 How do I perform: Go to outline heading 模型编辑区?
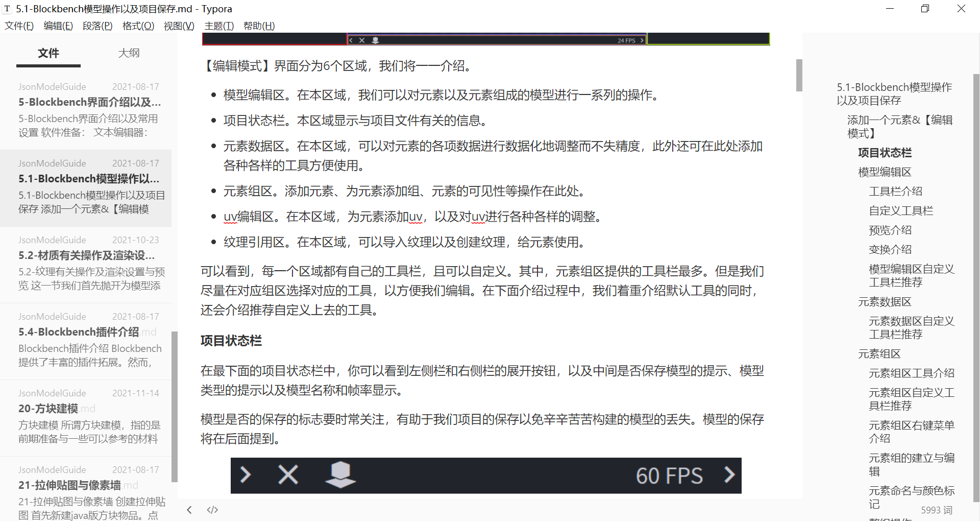[x=885, y=172]
